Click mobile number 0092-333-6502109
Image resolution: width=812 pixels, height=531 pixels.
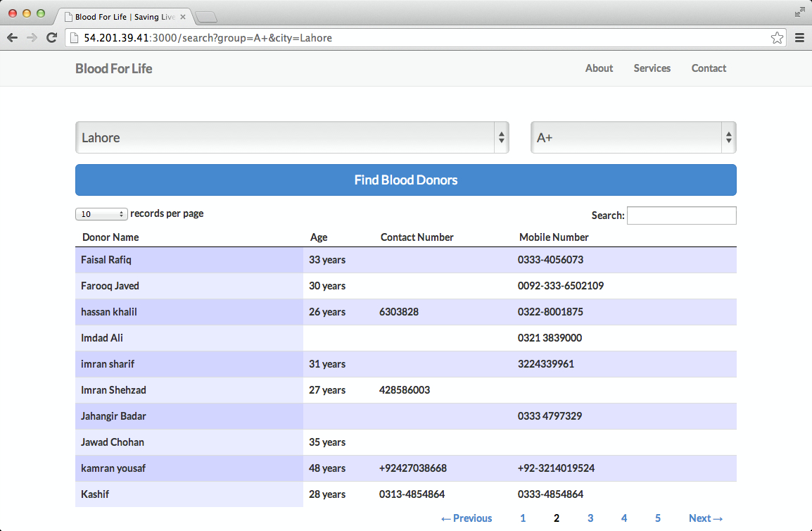click(560, 286)
